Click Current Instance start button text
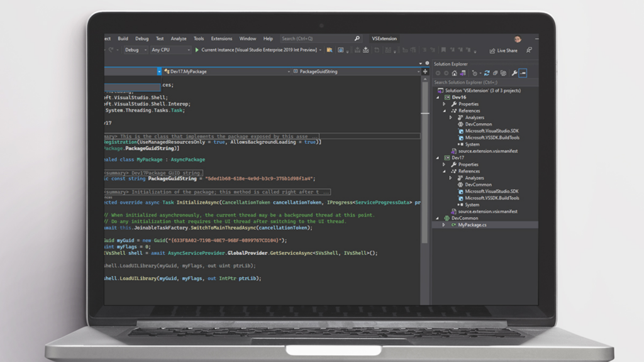This screenshot has width=644, height=362. tap(258, 50)
